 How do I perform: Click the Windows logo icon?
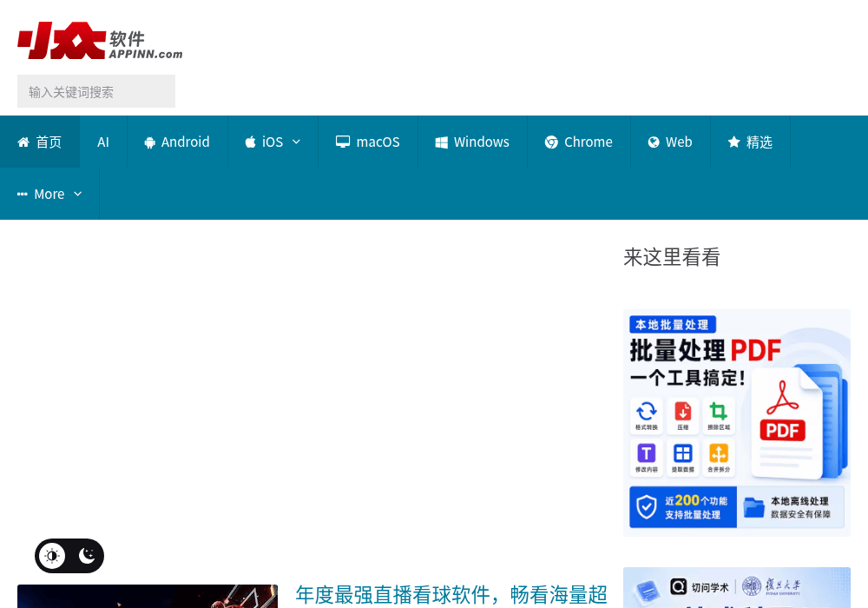tap(441, 142)
